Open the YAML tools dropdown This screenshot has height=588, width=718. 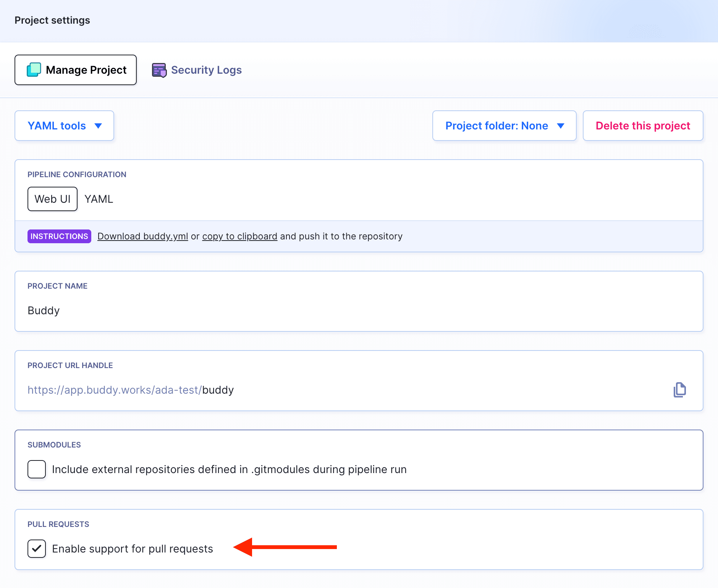pos(64,126)
